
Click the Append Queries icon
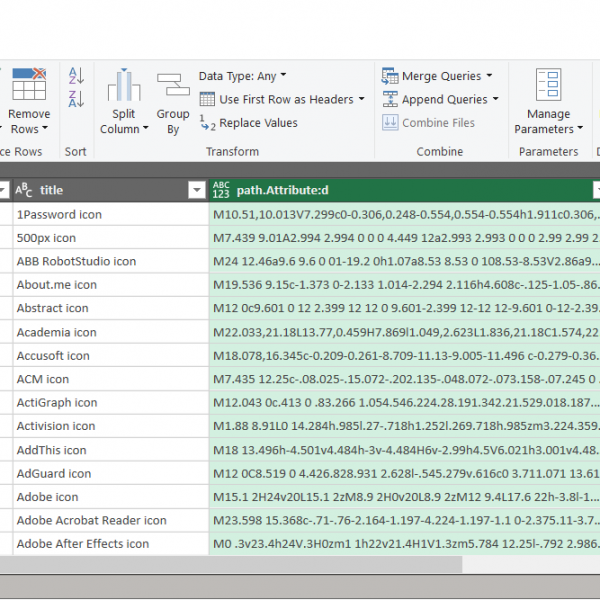(390, 99)
